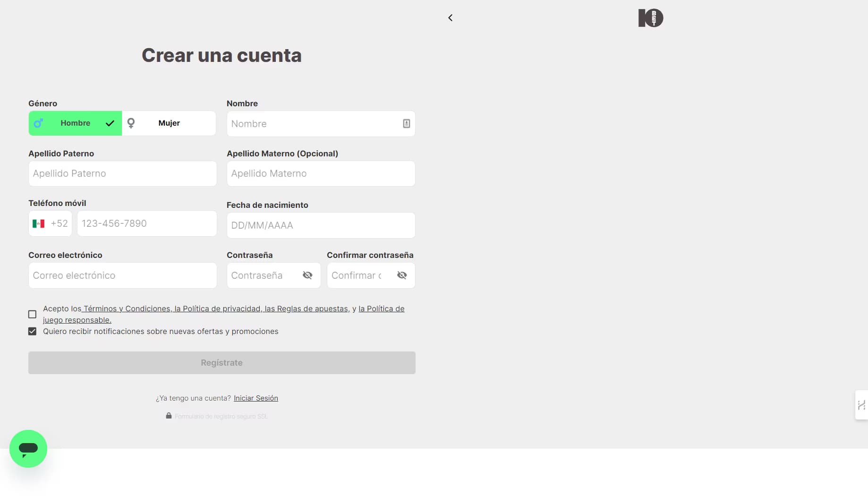Click the male symbol icon on Hombre
Viewport: 868px width, 496px height.
pyautogui.click(x=39, y=123)
